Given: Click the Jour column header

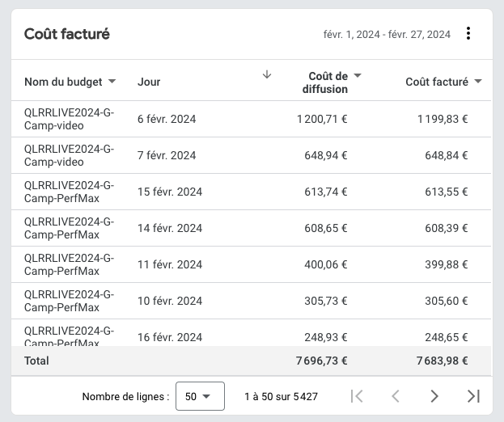Looking at the screenshot, I should tap(149, 82).
